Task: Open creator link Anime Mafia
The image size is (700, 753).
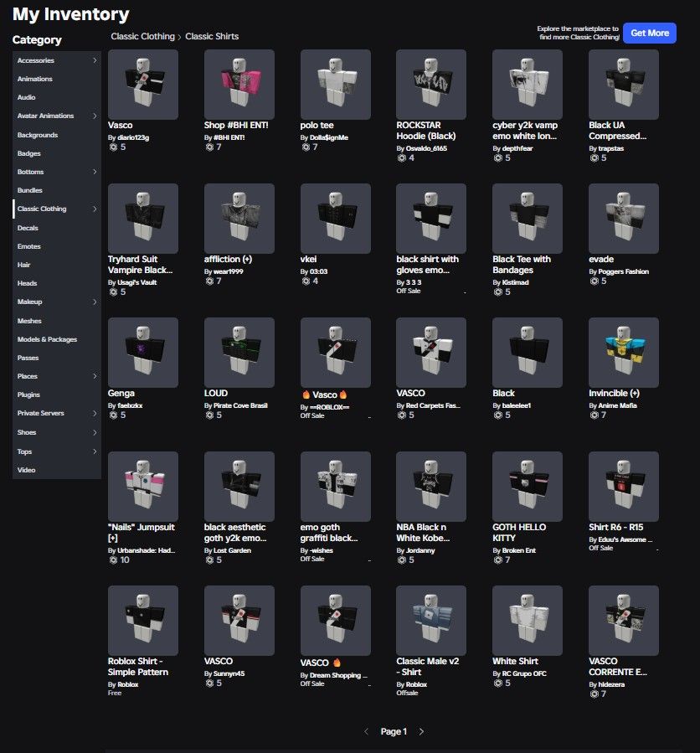Action: 617,405
